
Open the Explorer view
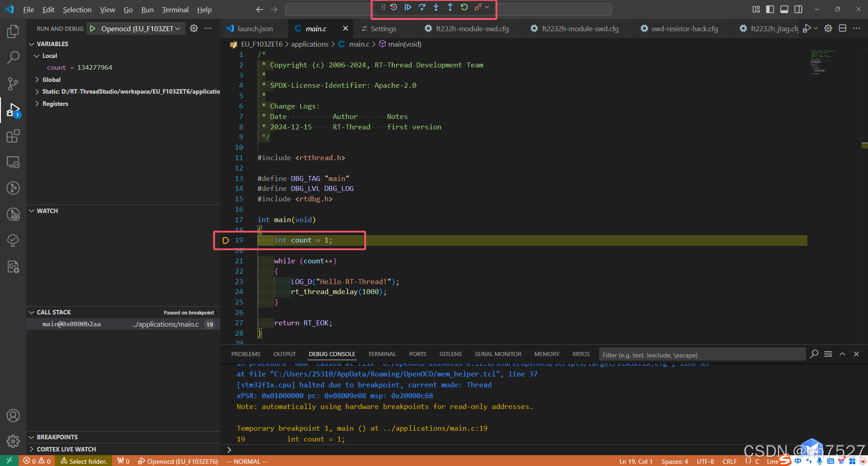click(x=13, y=31)
